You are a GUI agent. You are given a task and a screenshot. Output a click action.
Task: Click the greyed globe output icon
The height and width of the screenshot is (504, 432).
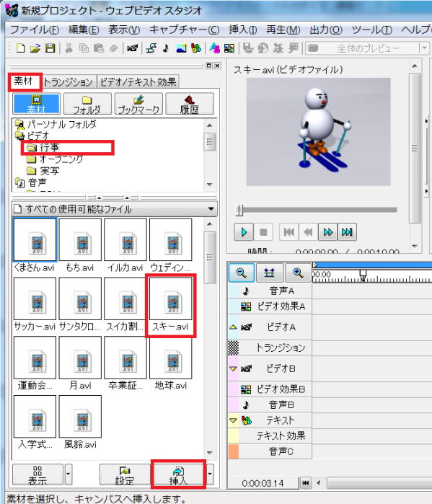(x=263, y=48)
